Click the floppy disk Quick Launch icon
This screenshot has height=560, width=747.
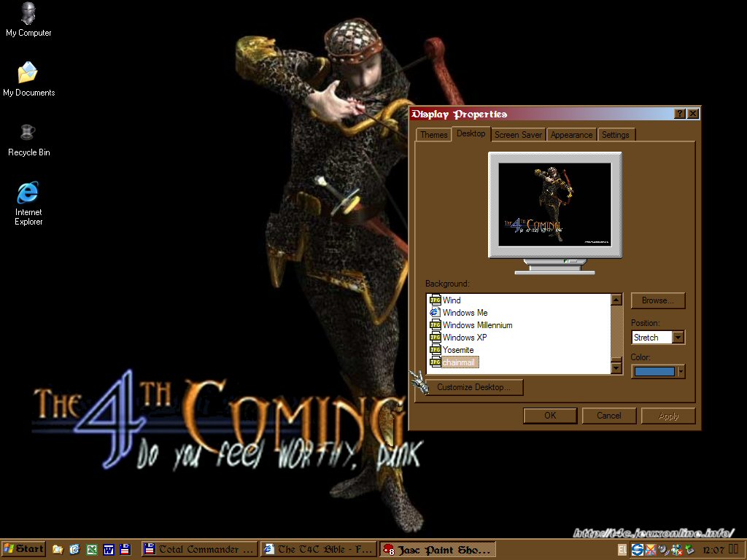pos(125,550)
